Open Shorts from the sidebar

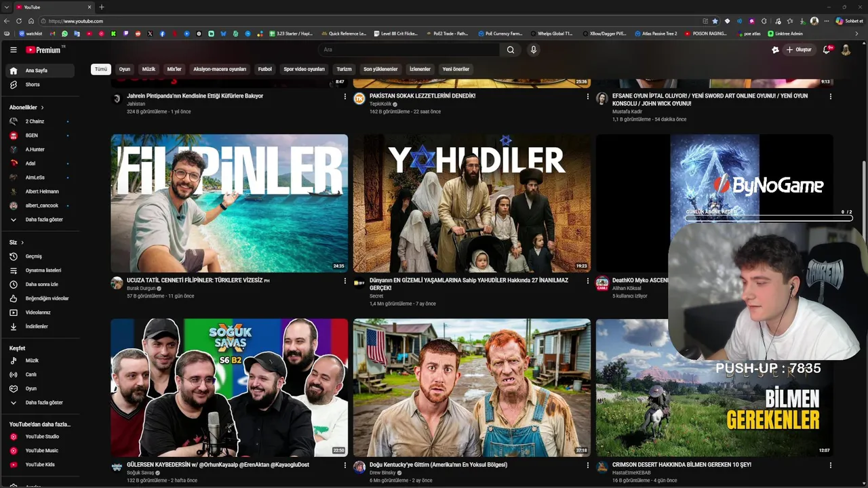pos(41,85)
